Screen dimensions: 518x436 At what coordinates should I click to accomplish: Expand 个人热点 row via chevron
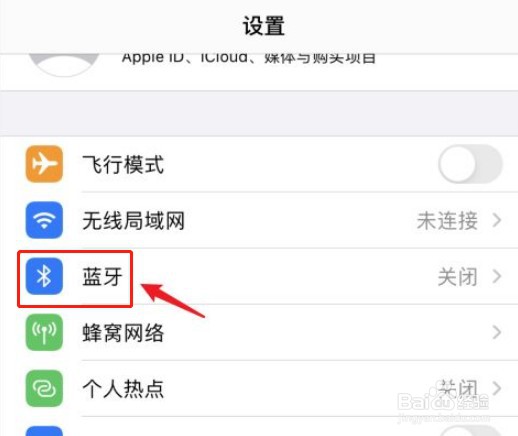497,388
